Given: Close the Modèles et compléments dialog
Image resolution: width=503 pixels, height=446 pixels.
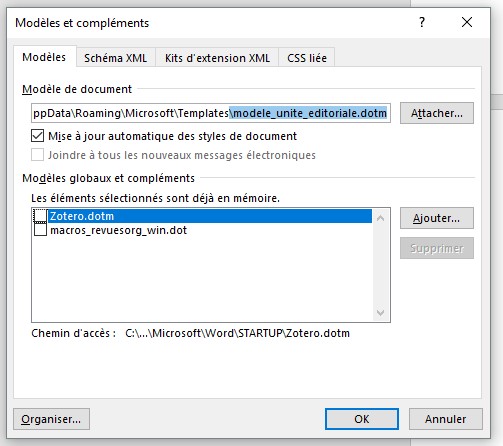Looking at the screenshot, I should click(x=467, y=22).
